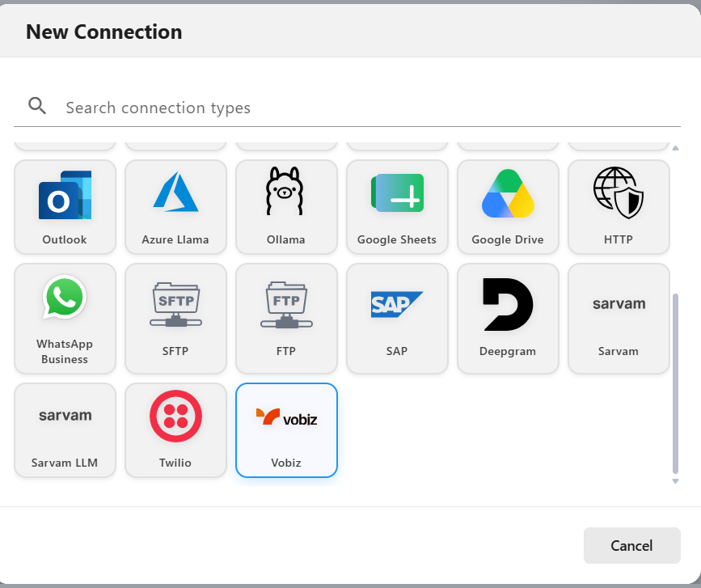
Task: Pick the Ollama llama icon
Action: 285,192
